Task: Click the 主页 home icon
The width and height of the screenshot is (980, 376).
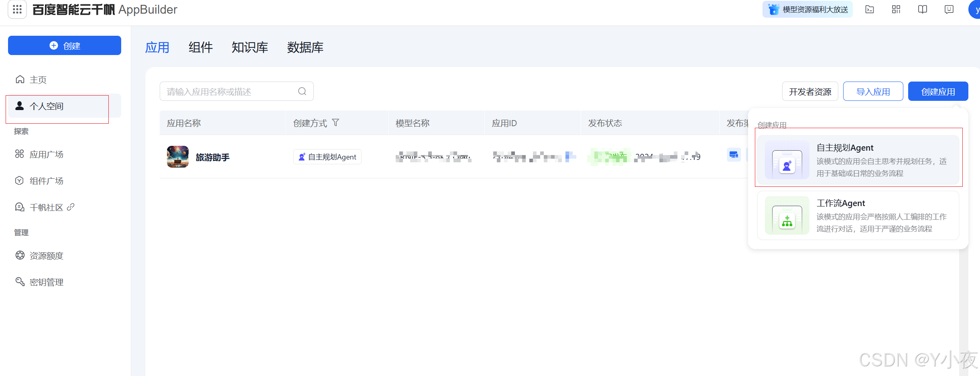Action: pos(20,80)
